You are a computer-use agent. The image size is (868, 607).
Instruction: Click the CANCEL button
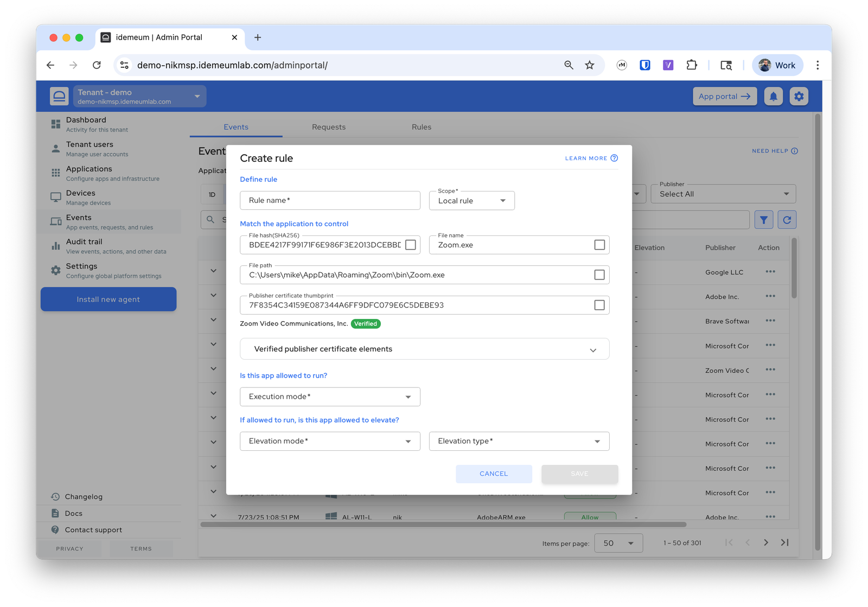494,474
